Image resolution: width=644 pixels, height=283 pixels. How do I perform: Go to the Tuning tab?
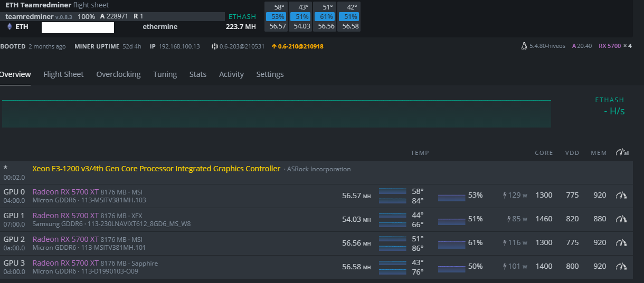click(165, 74)
